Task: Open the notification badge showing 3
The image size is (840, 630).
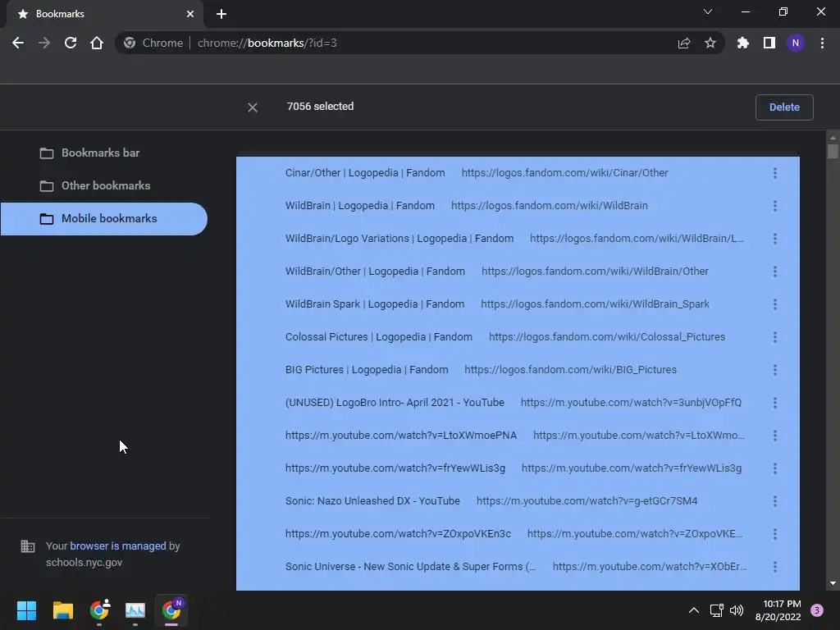Action: coord(817,610)
